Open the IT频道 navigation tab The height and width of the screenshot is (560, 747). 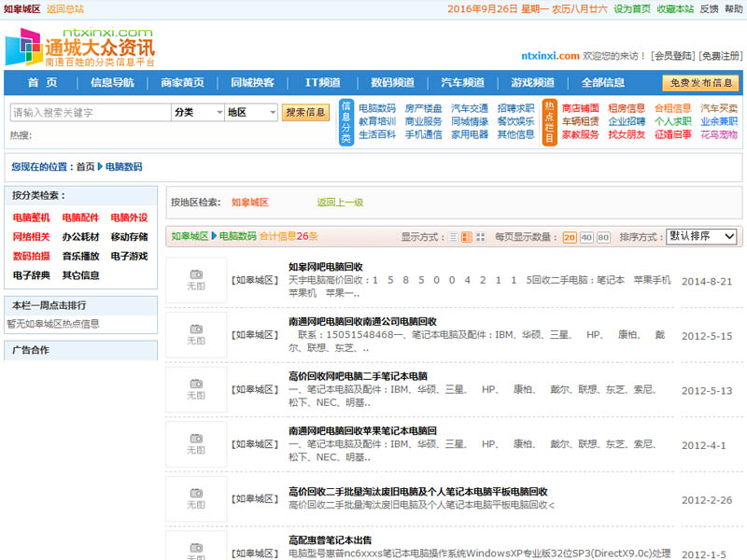point(322,82)
